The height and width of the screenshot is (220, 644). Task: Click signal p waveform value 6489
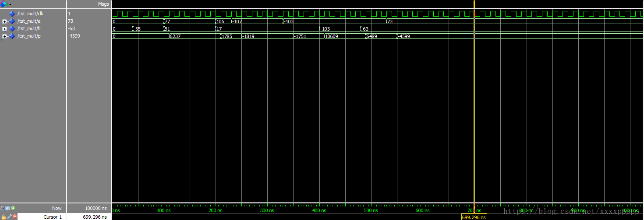click(372, 36)
